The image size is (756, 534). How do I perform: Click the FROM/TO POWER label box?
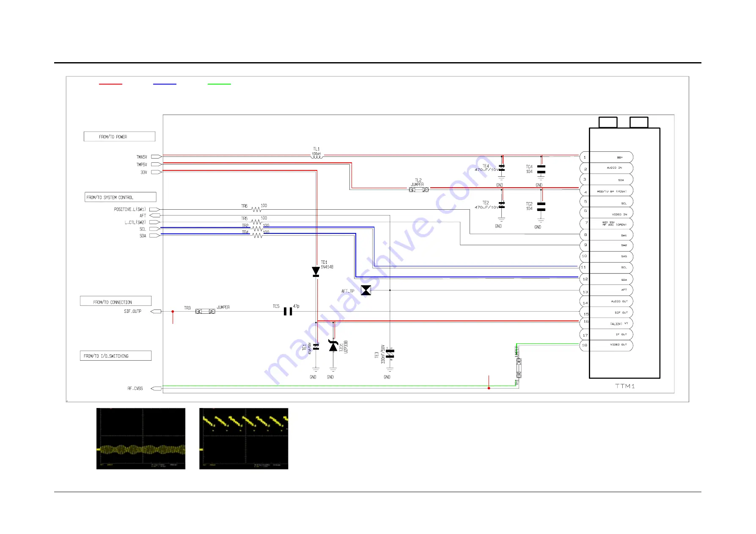(x=119, y=137)
